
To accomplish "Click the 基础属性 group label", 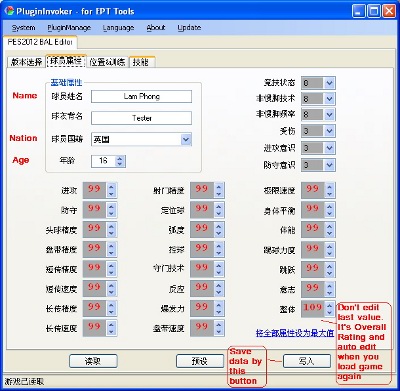I will (x=66, y=83).
